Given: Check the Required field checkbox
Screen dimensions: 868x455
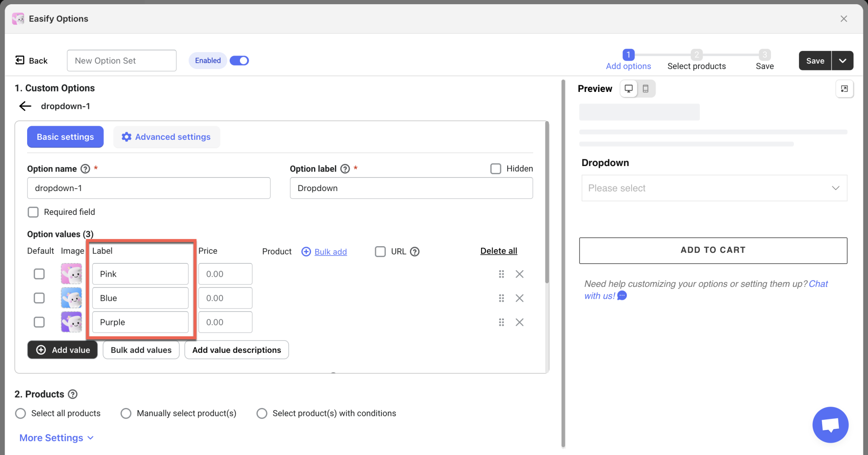Looking at the screenshot, I should point(33,212).
